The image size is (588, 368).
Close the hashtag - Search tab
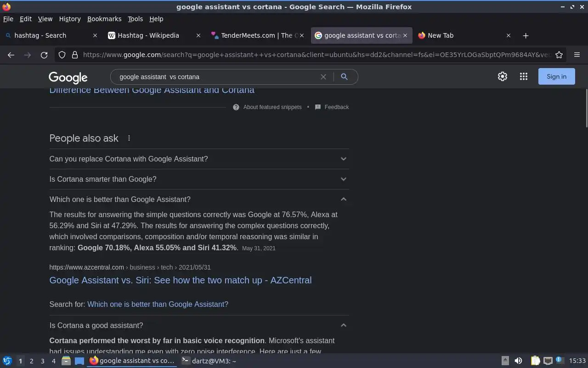pyautogui.click(x=95, y=35)
